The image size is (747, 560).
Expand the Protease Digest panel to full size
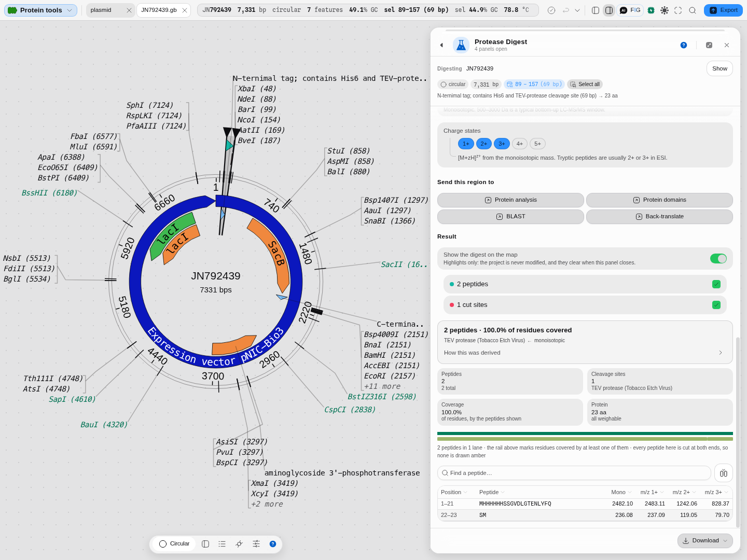pos(709,45)
